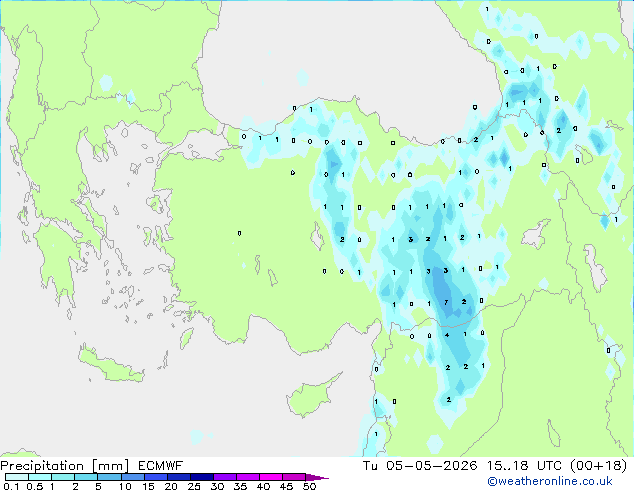The height and width of the screenshot is (490, 634).
Task: Select the 5–10 mm legend color swatch
Action: 109,477
